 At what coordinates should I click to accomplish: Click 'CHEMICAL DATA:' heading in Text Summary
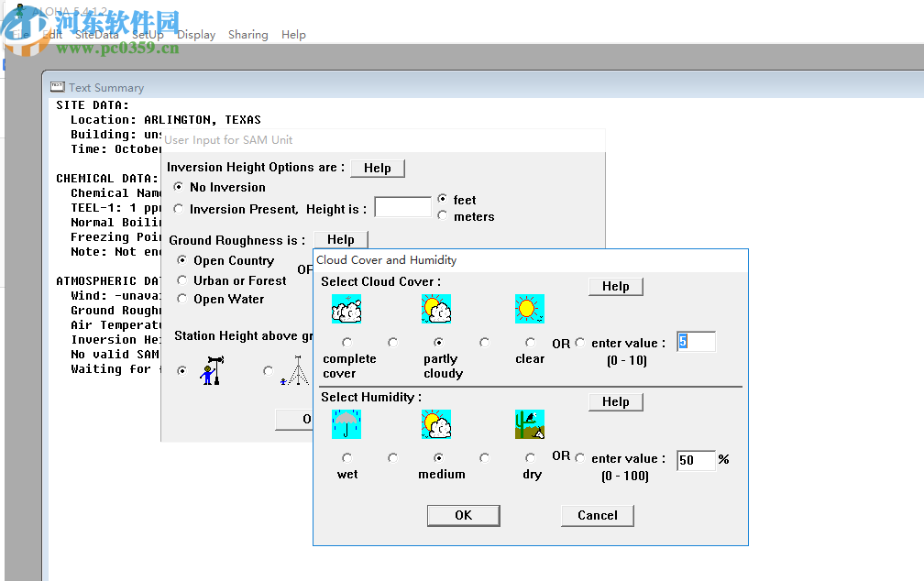click(x=107, y=178)
